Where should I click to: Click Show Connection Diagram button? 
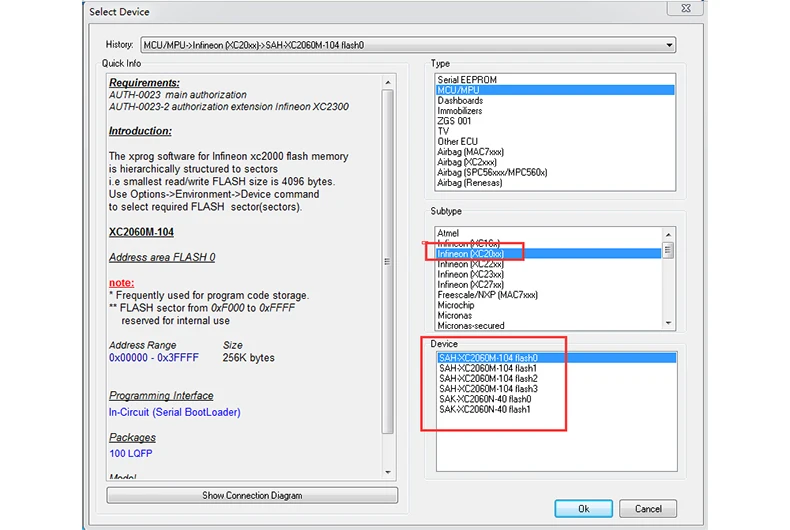point(252,496)
